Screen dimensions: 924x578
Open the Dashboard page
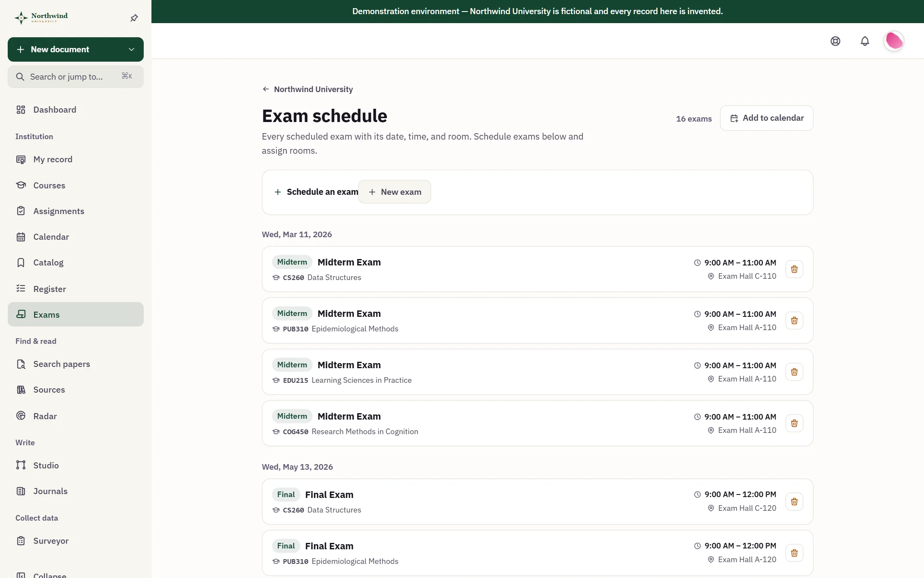coord(76,110)
